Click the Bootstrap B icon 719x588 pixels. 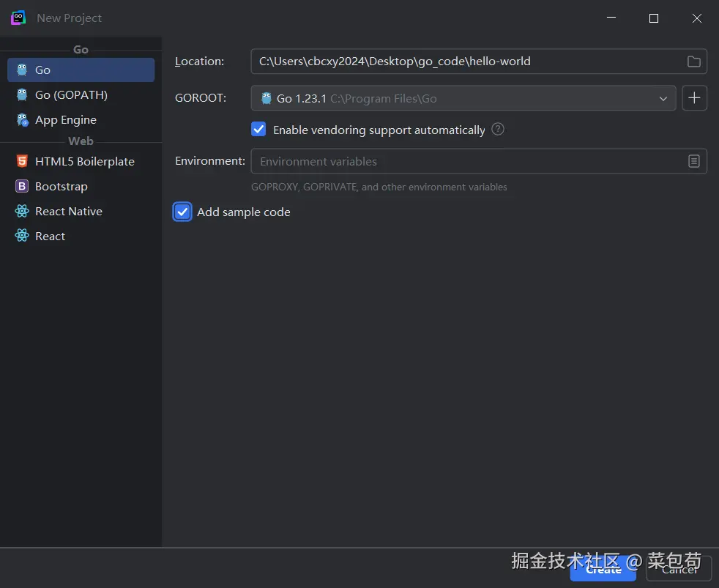tap(22, 186)
